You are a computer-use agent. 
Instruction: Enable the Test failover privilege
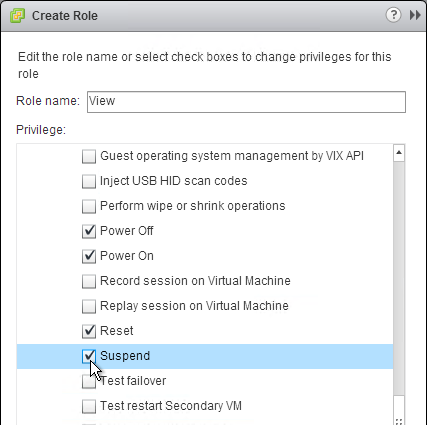click(89, 381)
